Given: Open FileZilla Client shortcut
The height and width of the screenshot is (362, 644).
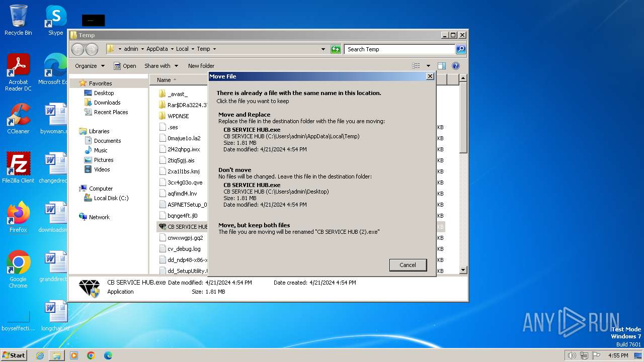Looking at the screenshot, I should 18,167.
